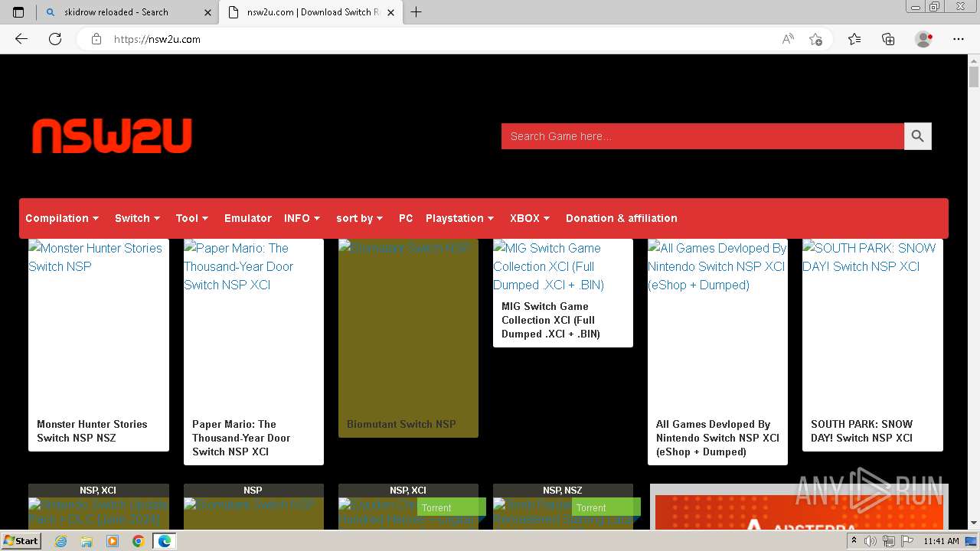The image size is (980, 551).
Task: Close the skidrow reloaded search tab
Action: point(207,12)
